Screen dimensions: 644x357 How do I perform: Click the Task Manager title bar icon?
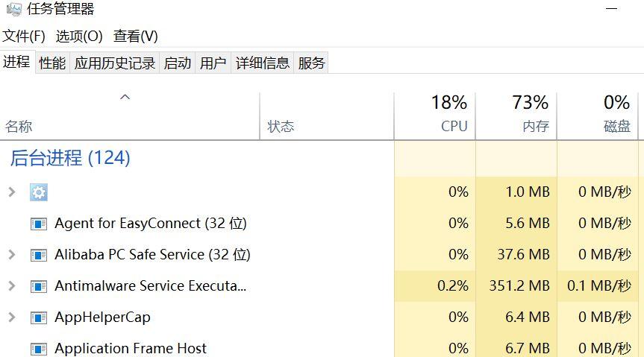(14, 9)
